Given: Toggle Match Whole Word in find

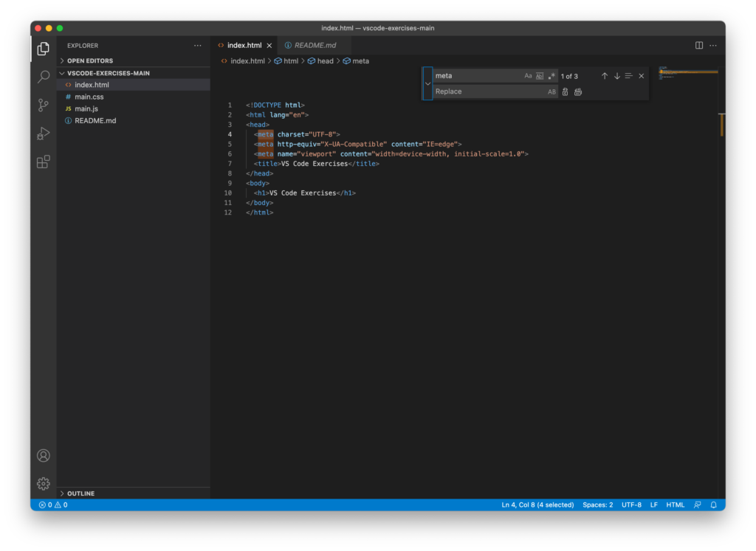Looking at the screenshot, I should point(540,76).
